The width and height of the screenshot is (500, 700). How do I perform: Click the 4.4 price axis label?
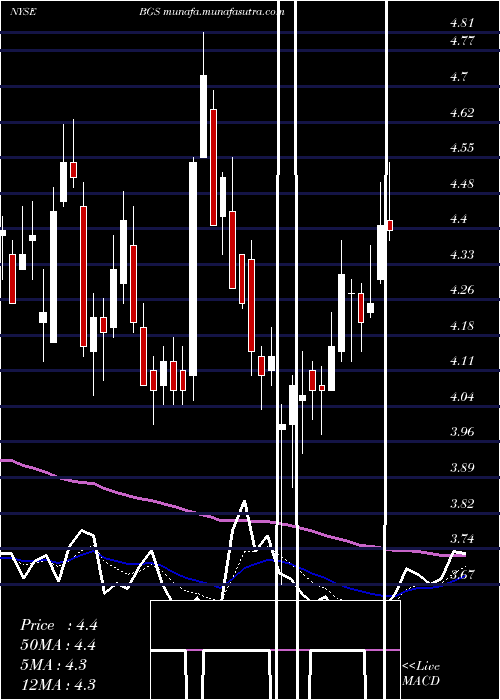459,219
